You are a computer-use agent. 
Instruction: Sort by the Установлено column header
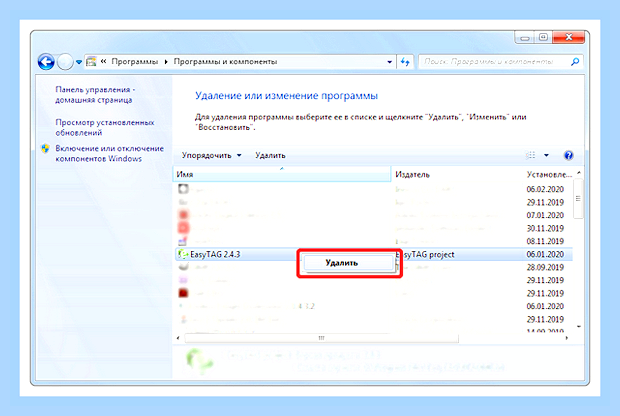pos(549,174)
